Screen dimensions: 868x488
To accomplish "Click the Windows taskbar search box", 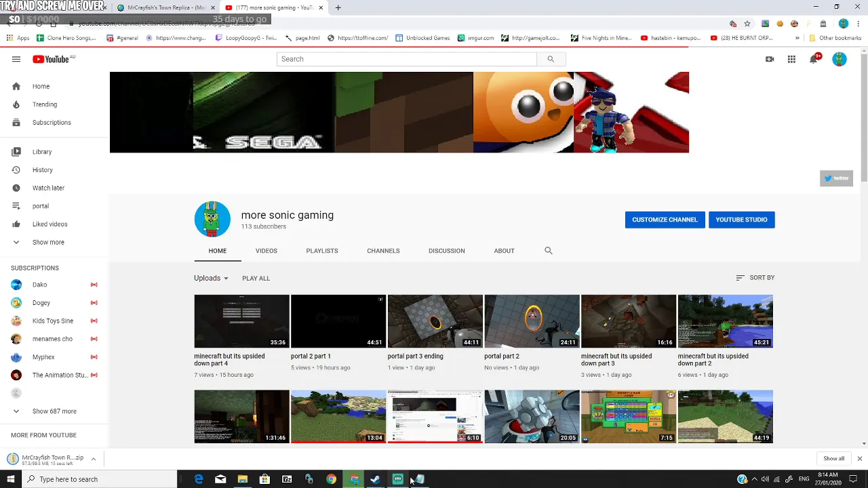I will pyautogui.click(x=100, y=479).
